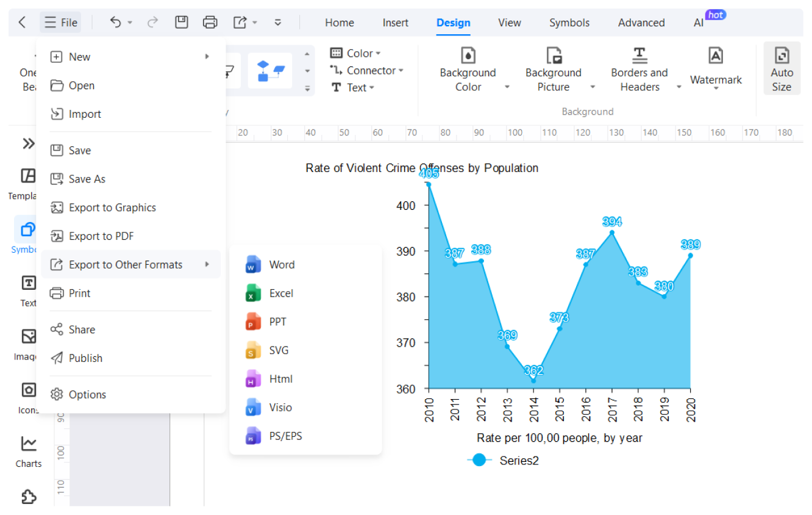Expand the theme gallery more arrow

307,88
